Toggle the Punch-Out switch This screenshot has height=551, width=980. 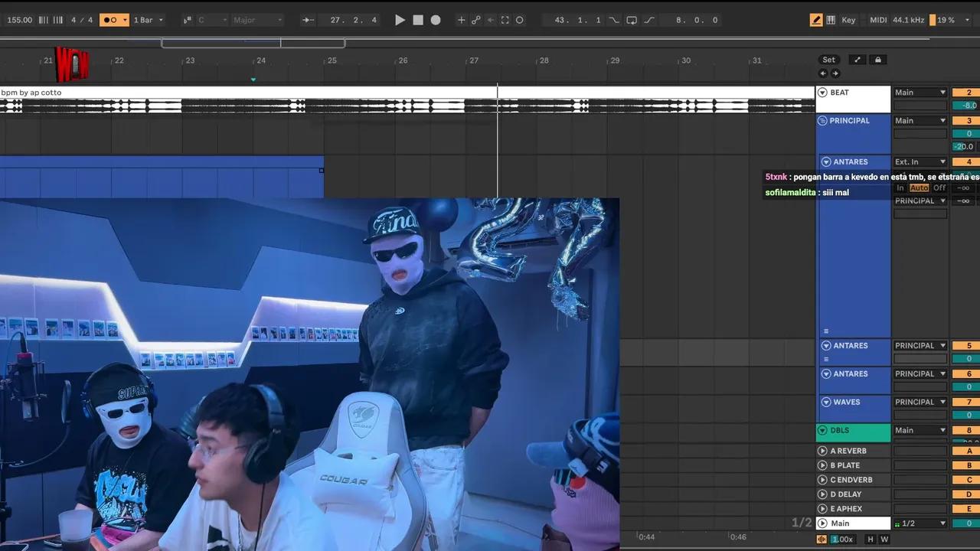tap(650, 20)
